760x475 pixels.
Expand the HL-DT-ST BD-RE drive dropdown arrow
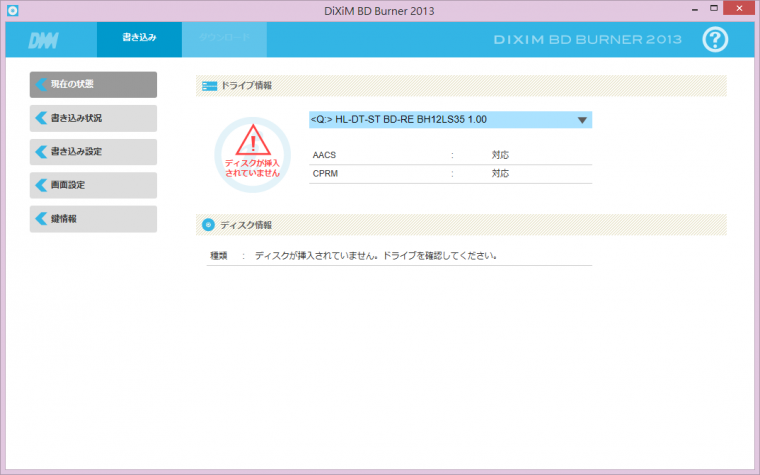coord(582,120)
